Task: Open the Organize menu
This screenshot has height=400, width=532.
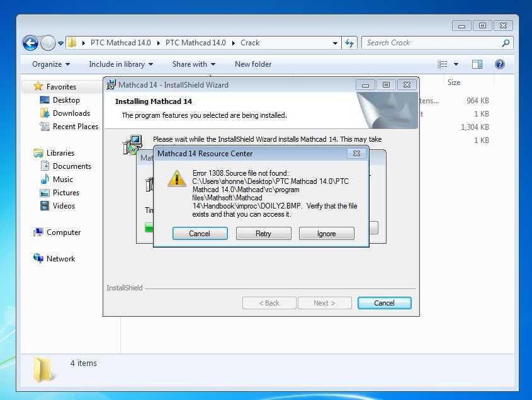Action: coord(51,64)
